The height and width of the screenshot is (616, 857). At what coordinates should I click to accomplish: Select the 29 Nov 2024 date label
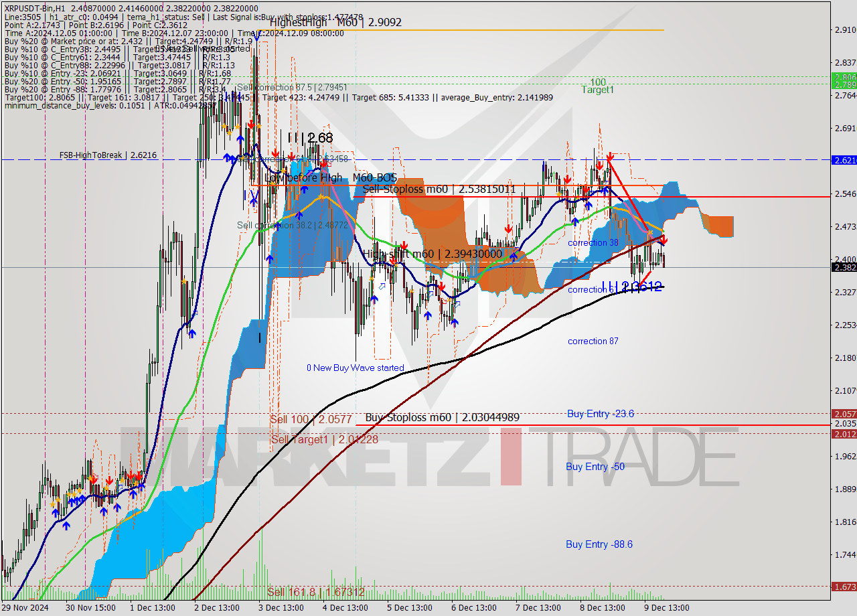tap(24, 608)
